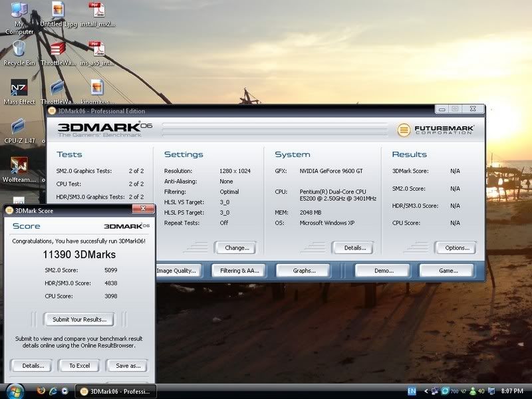Export the score To Excel

click(79, 366)
